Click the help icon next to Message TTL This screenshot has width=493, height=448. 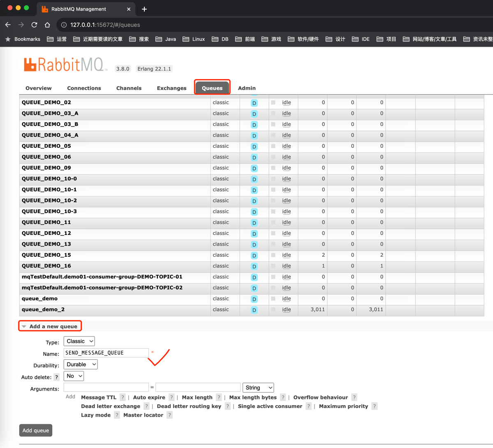122,397
